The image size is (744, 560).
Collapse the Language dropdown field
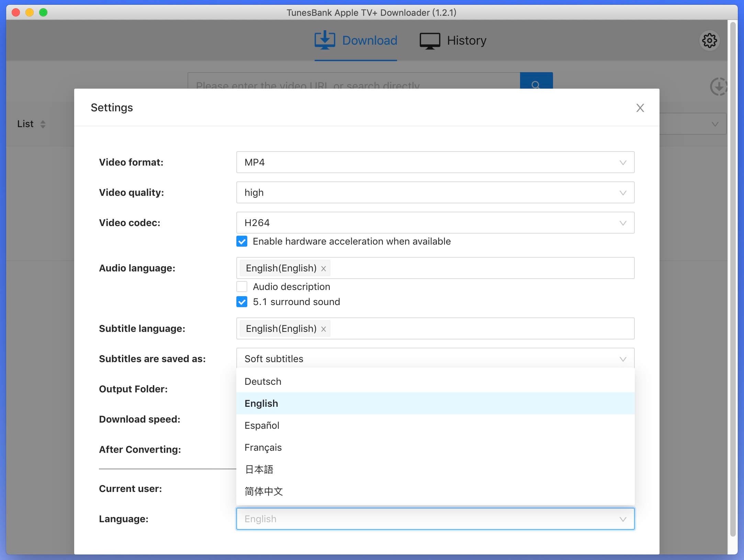435,519
